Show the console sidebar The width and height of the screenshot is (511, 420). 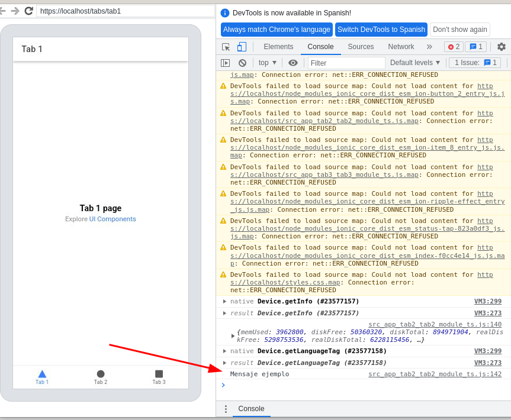[x=225, y=63]
